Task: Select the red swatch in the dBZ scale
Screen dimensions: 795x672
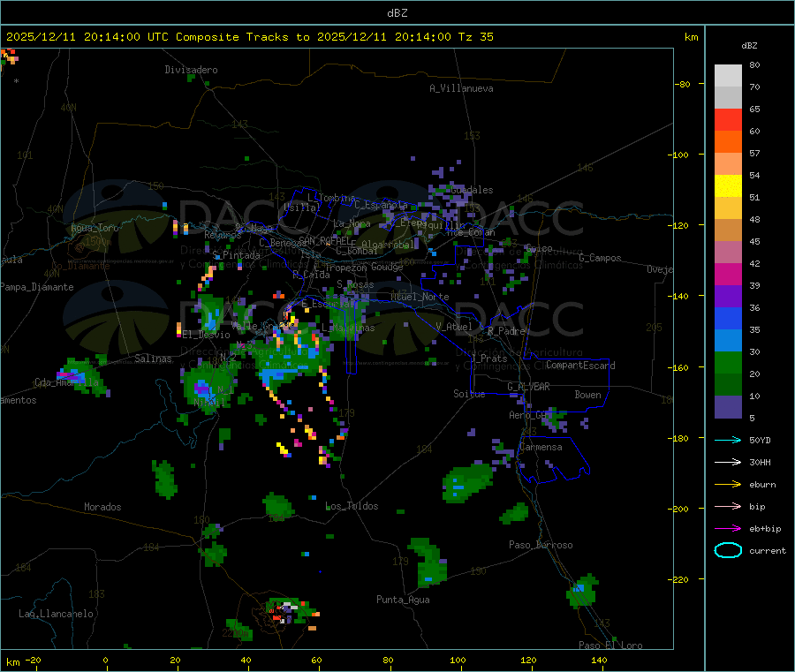Action: tap(728, 119)
